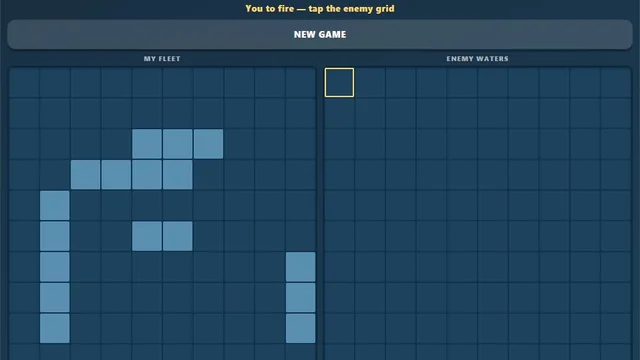
Task: Select the top cell of the right-edge vertical ship
Action: pos(301,267)
